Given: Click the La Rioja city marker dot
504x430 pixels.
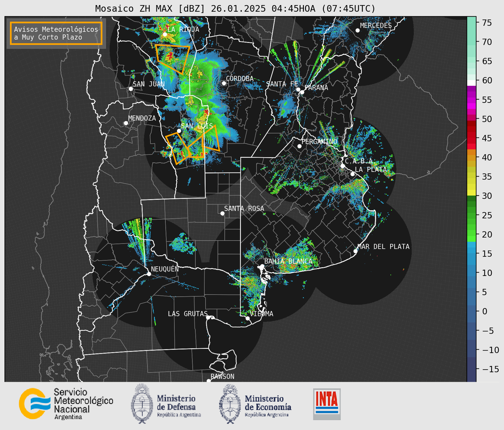Looking at the screenshot, I should [x=165, y=34].
